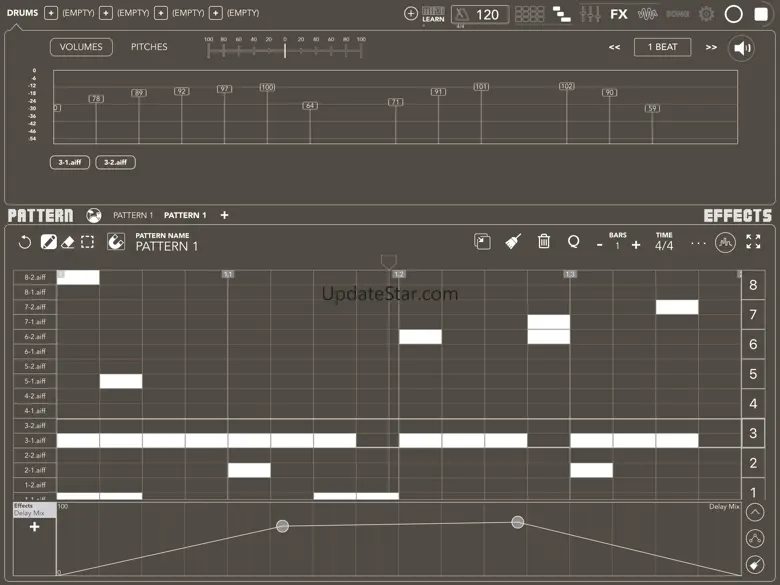780x585 pixels.
Task: Expand pattern view to fullscreen
Action: [753, 242]
